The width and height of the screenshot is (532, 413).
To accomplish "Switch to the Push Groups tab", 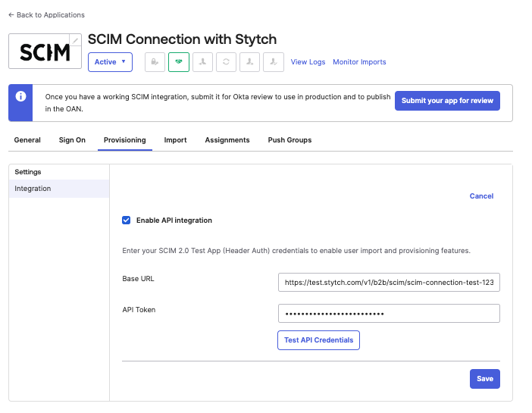I will click(289, 140).
